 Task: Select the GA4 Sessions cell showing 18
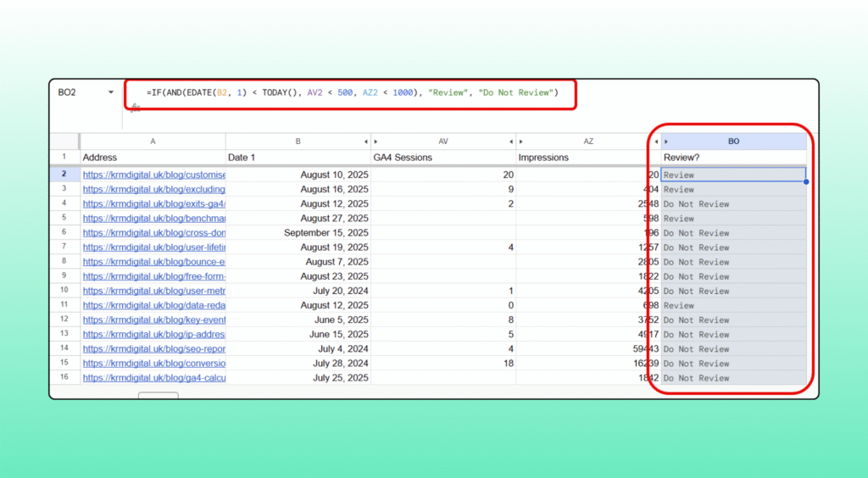442,364
